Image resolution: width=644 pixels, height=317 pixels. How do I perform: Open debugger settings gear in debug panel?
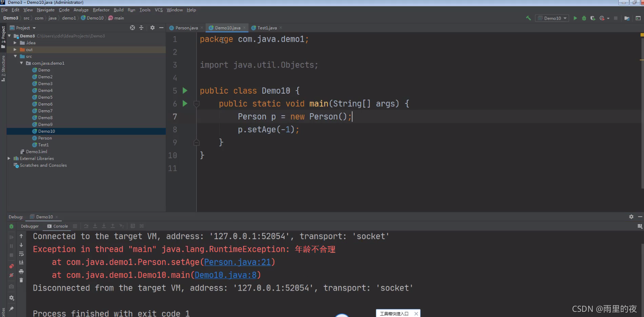pos(11,298)
